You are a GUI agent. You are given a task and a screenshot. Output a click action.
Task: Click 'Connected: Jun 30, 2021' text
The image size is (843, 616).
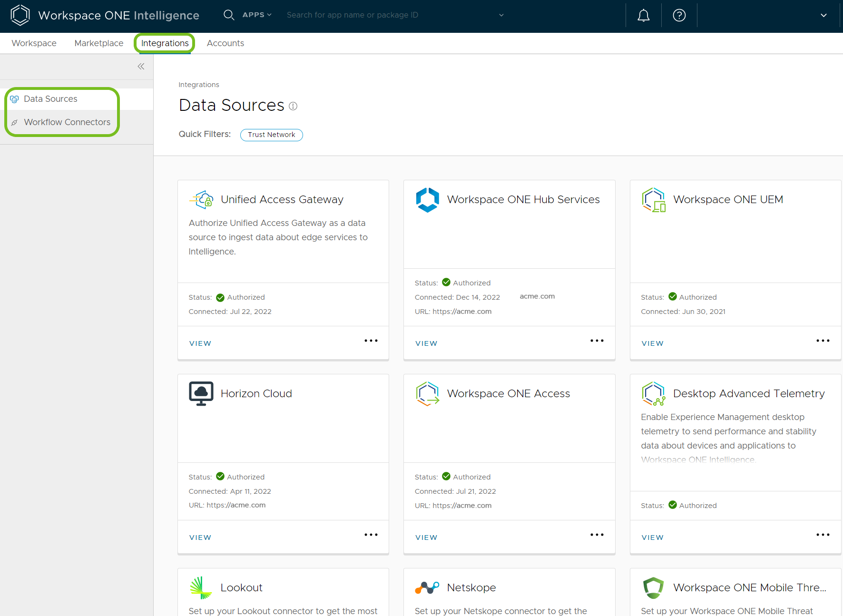point(683,312)
